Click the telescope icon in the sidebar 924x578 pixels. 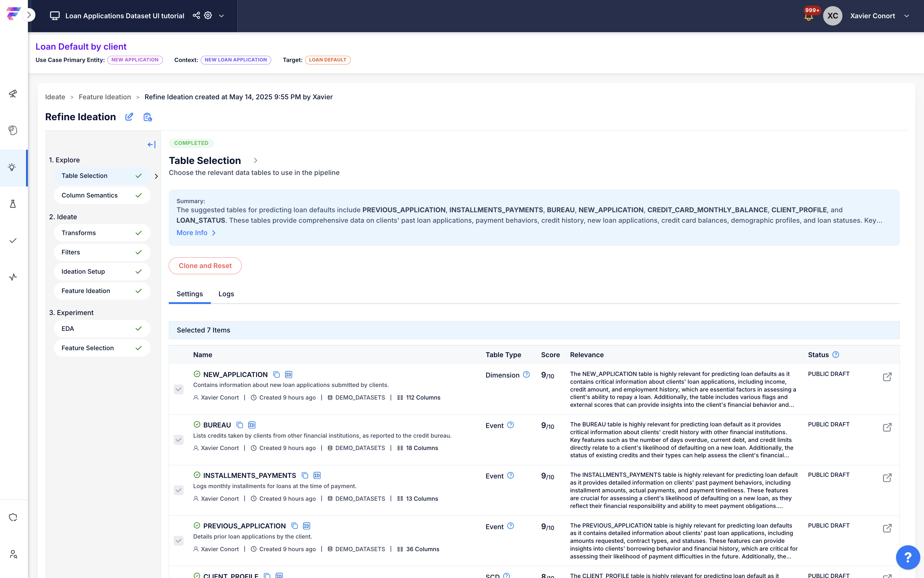click(x=13, y=94)
